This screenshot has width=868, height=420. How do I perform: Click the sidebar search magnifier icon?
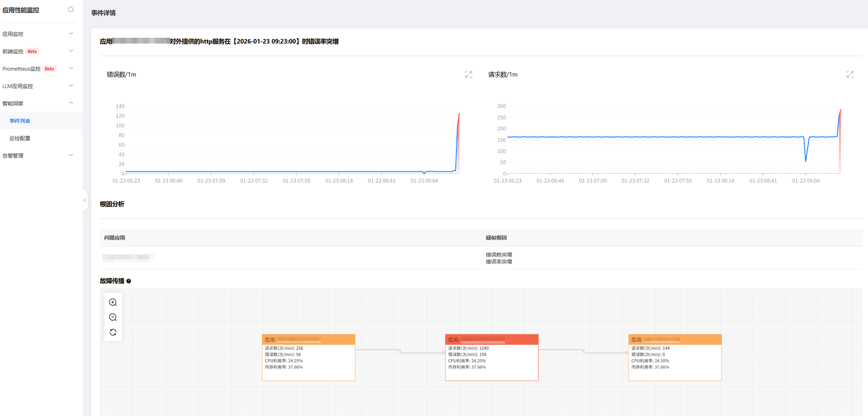coord(70,10)
